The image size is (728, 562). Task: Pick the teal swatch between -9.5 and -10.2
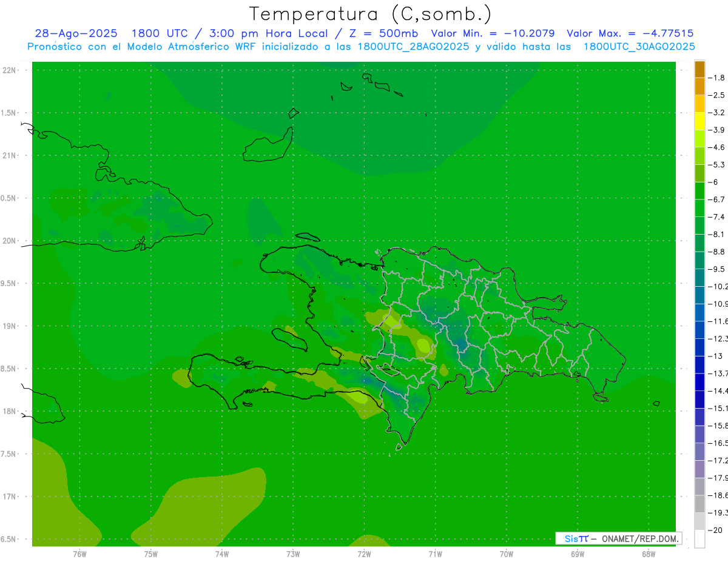pos(700,278)
